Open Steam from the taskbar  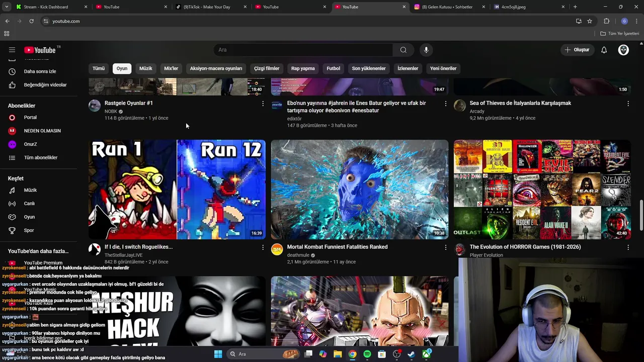point(411,354)
